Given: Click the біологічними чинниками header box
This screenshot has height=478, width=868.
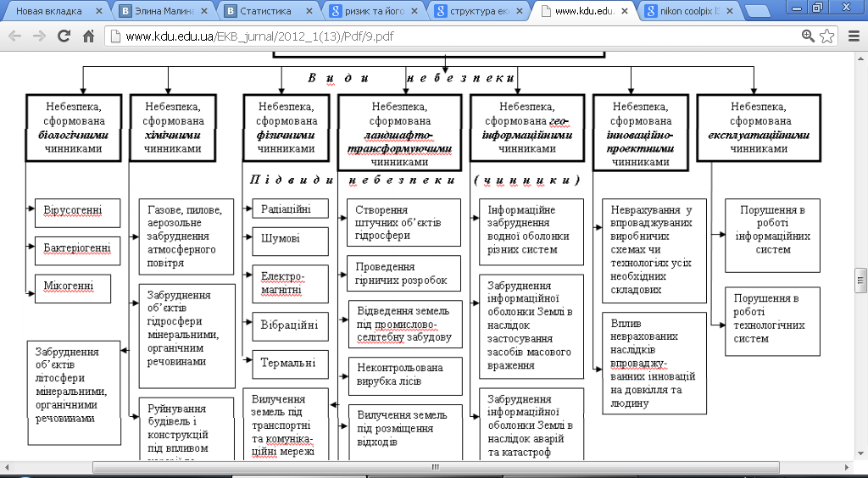Looking at the screenshot, I should [73, 128].
